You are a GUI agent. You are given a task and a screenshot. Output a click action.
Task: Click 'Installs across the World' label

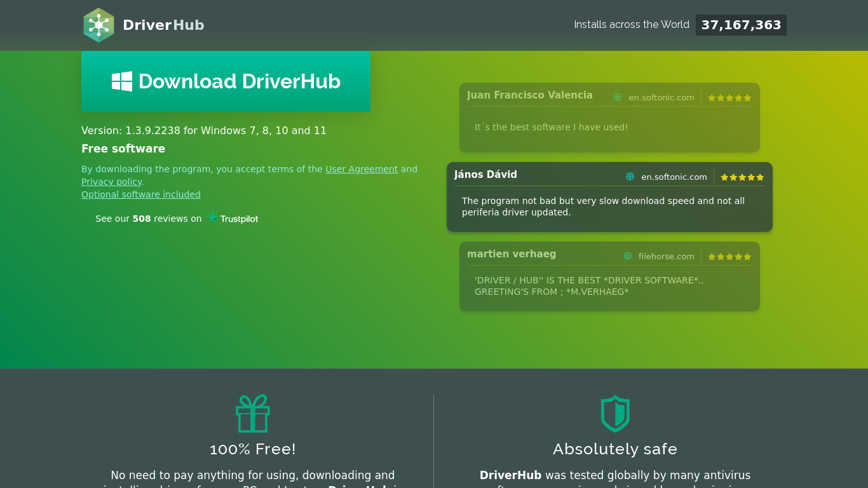pyautogui.click(x=632, y=25)
